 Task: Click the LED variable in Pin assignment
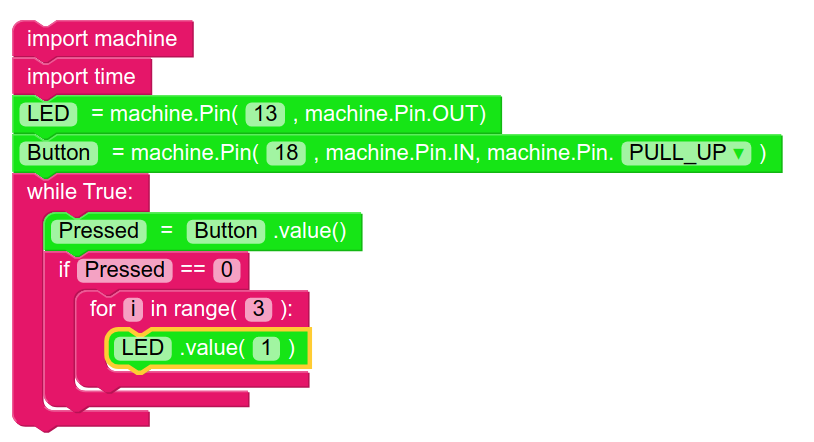pos(48,115)
